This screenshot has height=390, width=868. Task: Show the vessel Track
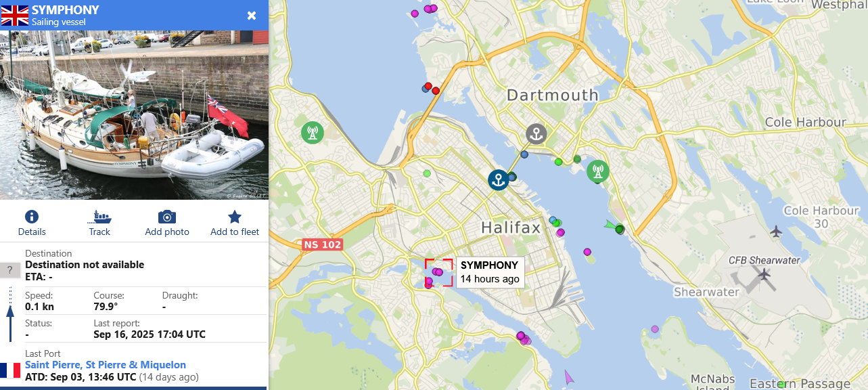[99, 217]
